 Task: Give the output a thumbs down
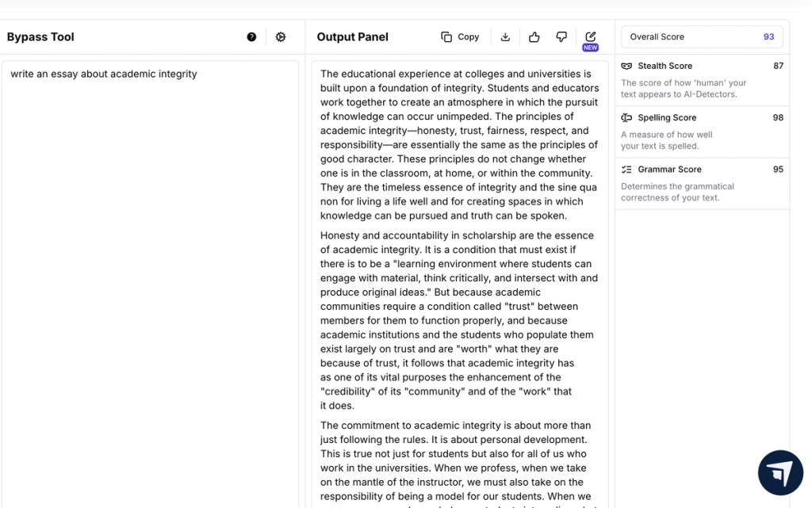(561, 36)
